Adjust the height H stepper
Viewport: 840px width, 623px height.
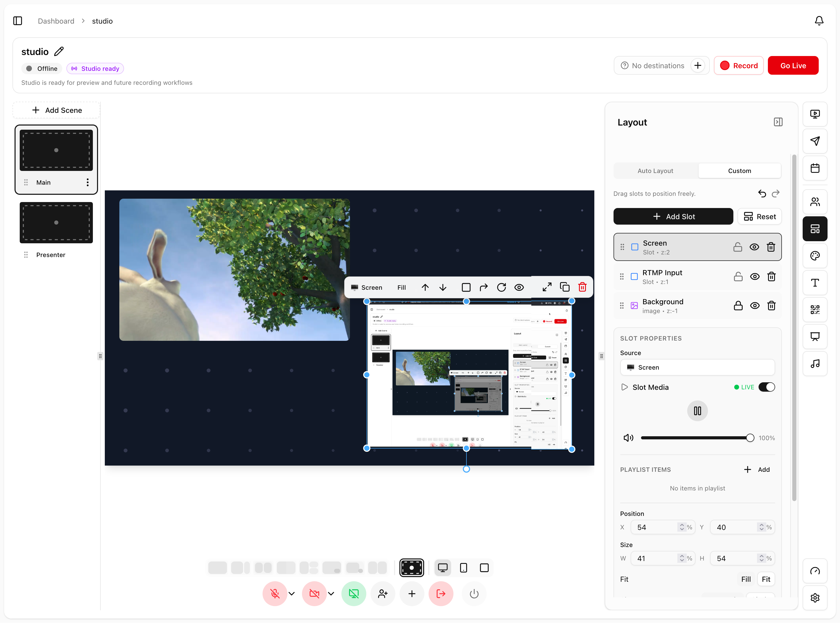coord(761,558)
